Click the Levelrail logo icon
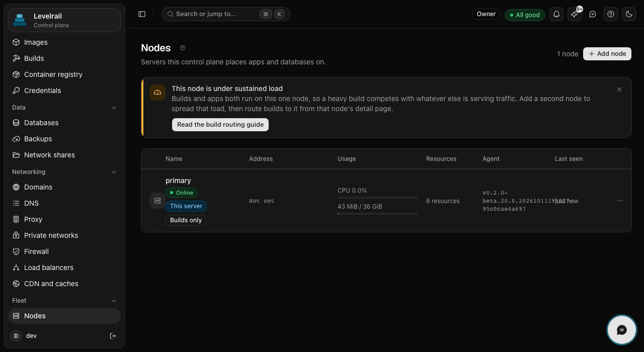 coord(20,20)
